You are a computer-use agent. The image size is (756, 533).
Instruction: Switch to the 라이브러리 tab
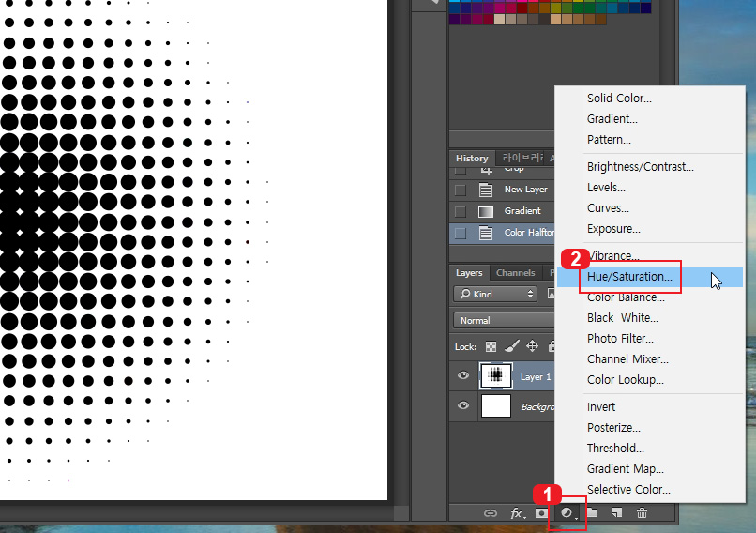point(522,159)
